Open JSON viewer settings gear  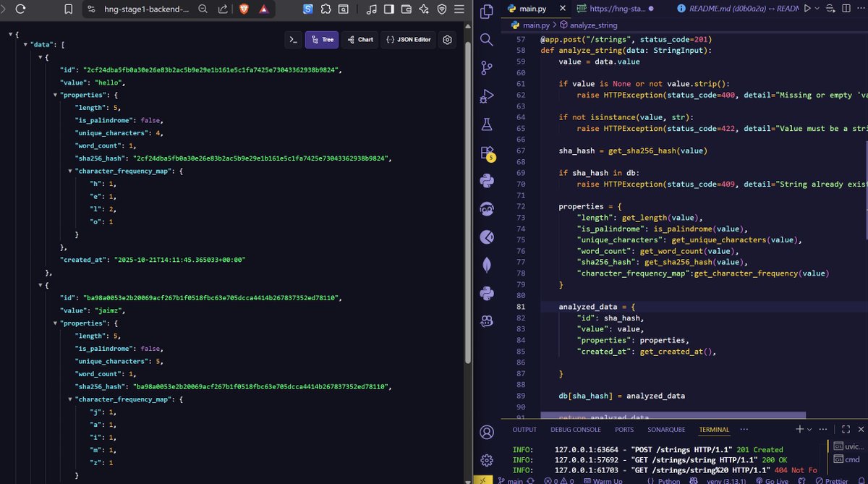[448, 40]
